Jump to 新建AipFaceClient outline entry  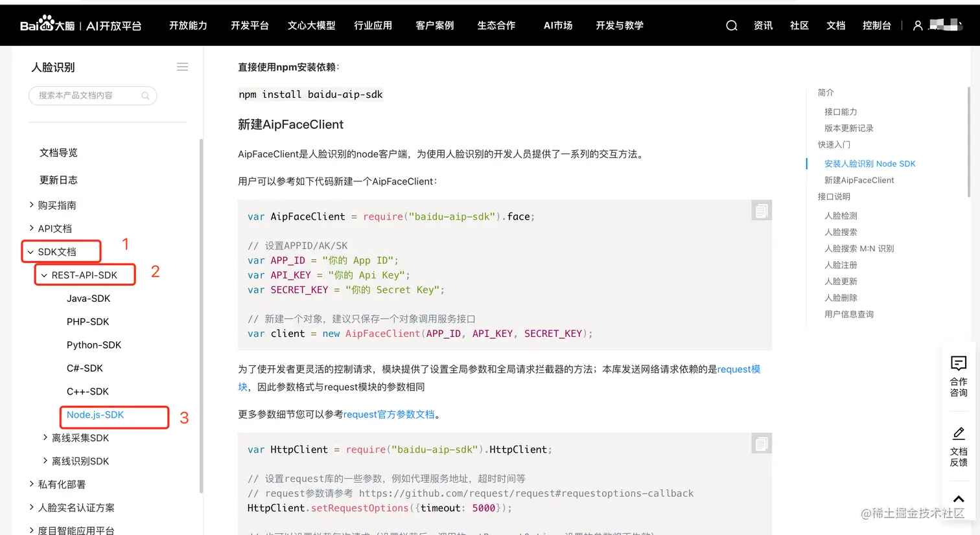859,180
